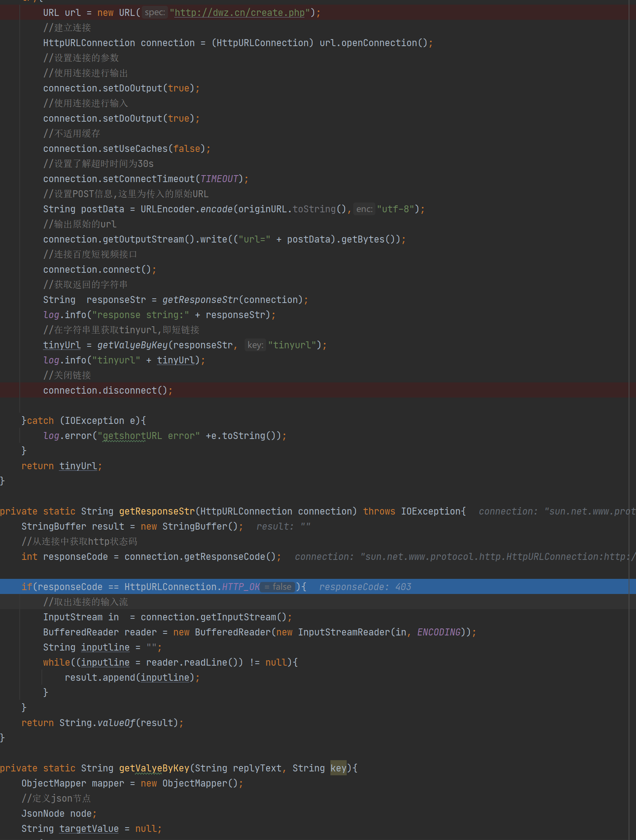Click the comment "//设置POST信息,这里为传入的原始URL"
Image resolution: width=636 pixels, height=840 pixels.
pyautogui.click(x=126, y=194)
